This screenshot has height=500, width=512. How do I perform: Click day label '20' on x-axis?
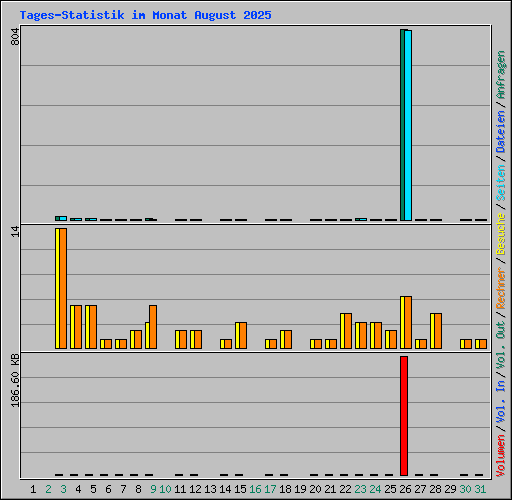tap(315, 489)
